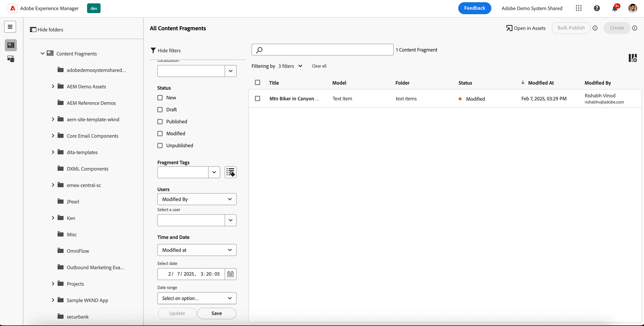Viewport: 644px width, 326px height.
Task: Click the Hide filters funnel icon
Action: coord(153,50)
